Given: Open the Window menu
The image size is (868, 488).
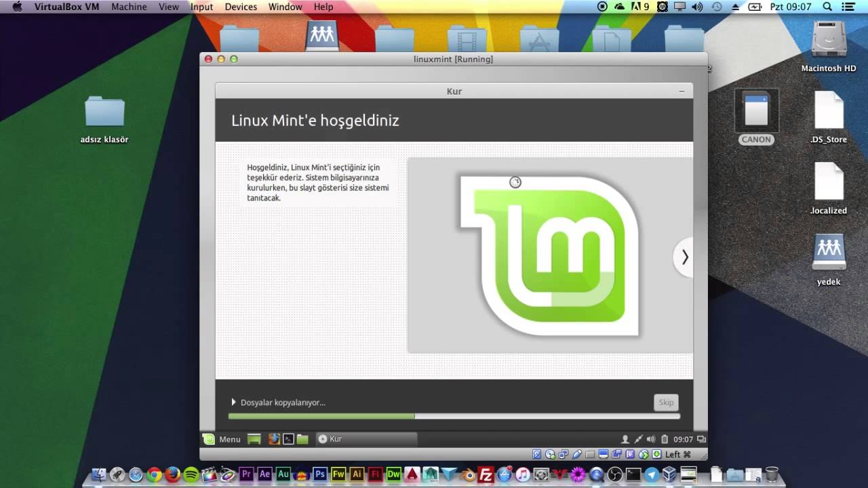Looking at the screenshot, I should pos(285,7).
